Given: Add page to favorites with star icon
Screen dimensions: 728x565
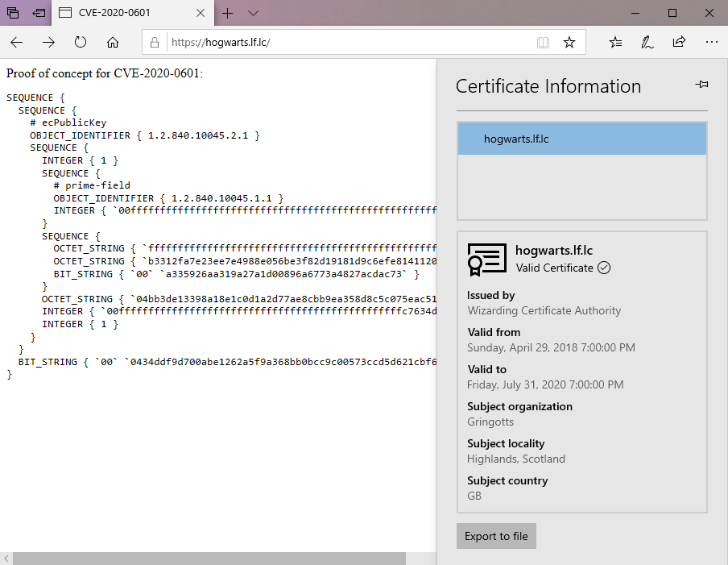Looking at the screenshot, I should (569, 43).
